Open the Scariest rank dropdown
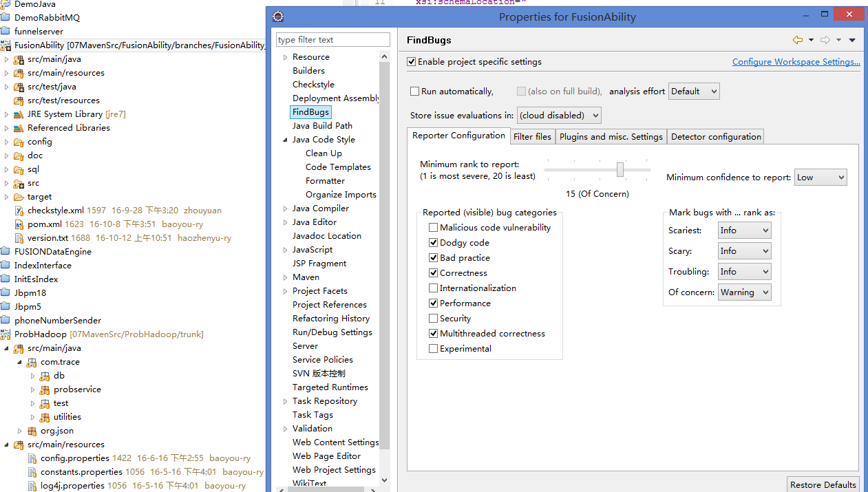868x492 pixels. pos(744,231)
